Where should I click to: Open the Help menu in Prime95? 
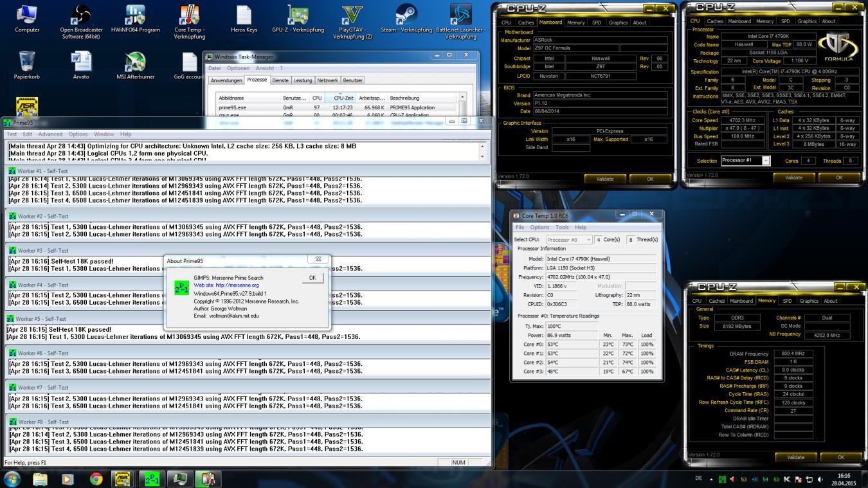point(126,134)
